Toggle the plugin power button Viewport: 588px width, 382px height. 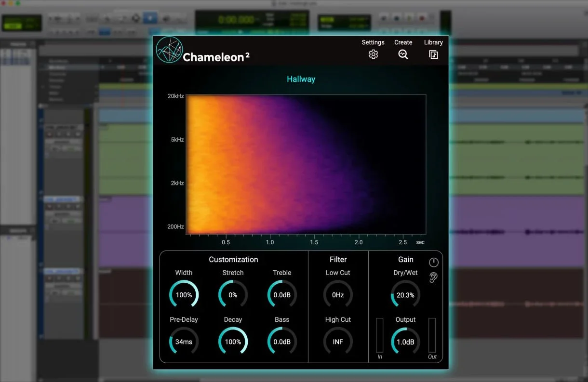[x=433, y=262]
